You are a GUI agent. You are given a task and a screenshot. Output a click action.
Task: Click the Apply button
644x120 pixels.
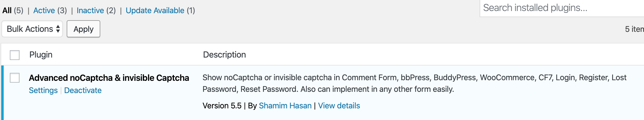(x=83, y=29)
